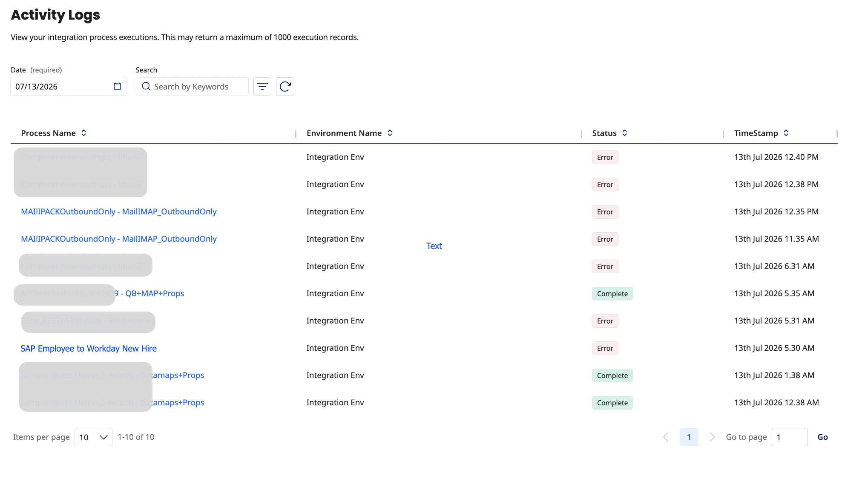Go to next page arrow
Screen dimensions: 868x491
[x=712, y=437]
